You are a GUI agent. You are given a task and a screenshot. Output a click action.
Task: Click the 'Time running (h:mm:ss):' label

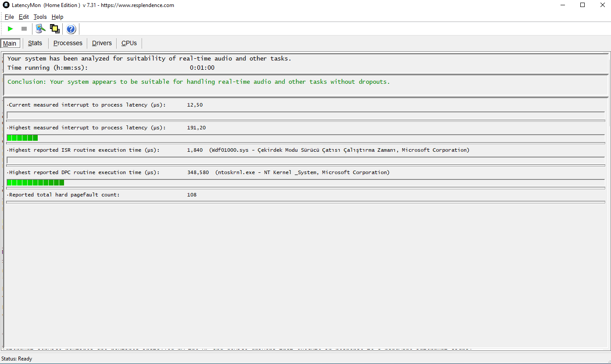[x=48, y=68]
